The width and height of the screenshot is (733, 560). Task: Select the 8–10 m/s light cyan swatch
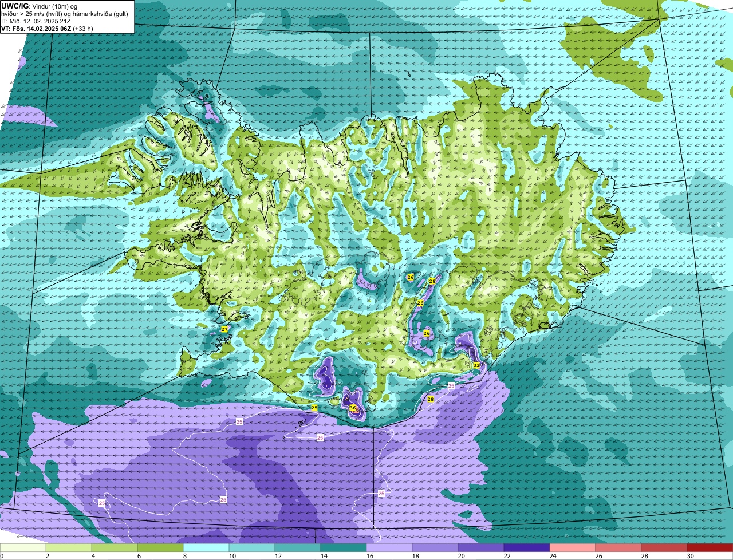(206, 547)
